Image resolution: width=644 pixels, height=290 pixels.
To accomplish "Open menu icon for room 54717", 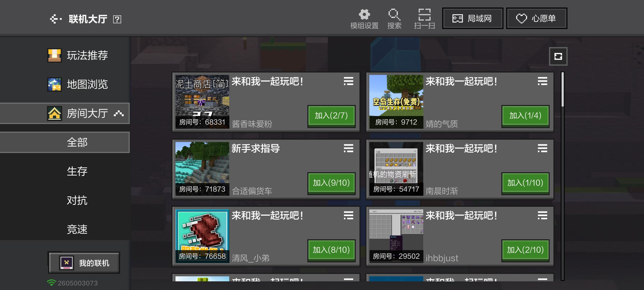I will 542,148.
